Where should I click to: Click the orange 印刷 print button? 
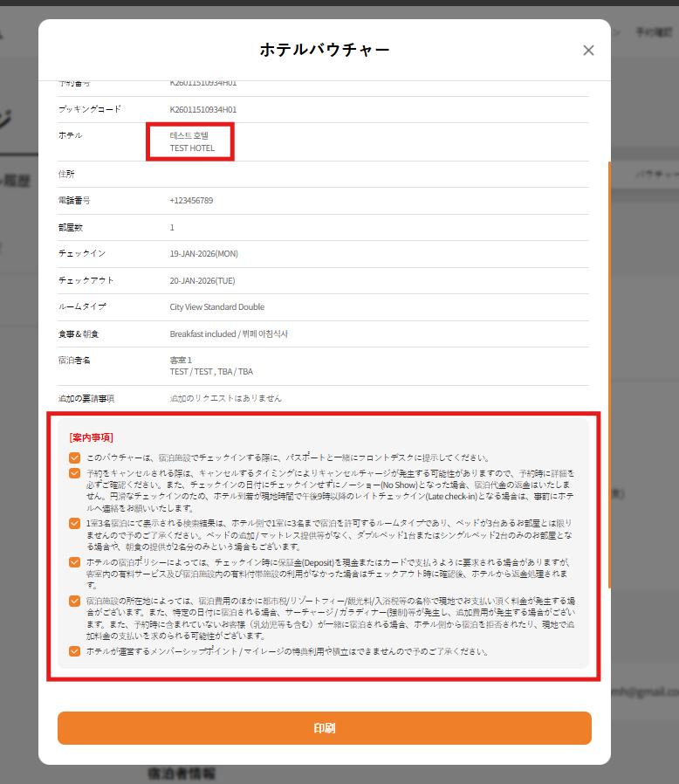pyautogui.click(x=325, y=728)
